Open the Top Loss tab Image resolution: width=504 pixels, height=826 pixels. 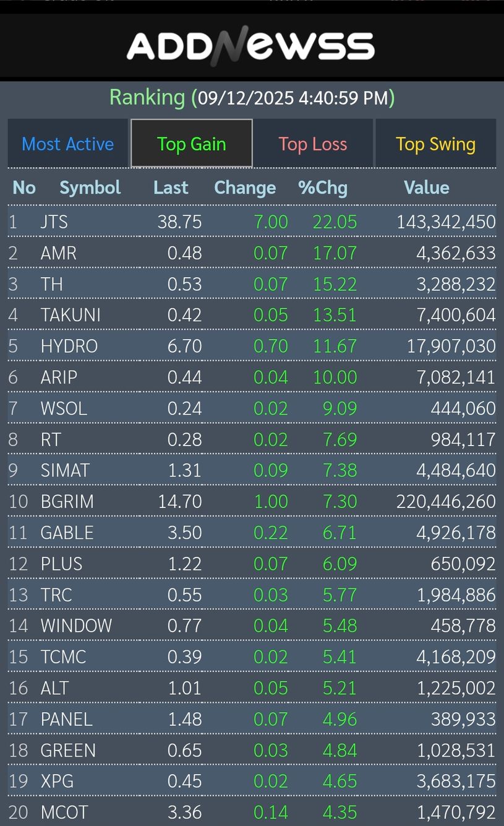tap(312, 144)
